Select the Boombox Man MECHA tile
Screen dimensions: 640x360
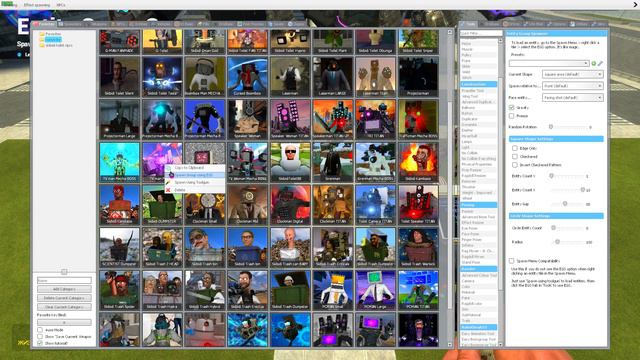[x=204, y=76]
